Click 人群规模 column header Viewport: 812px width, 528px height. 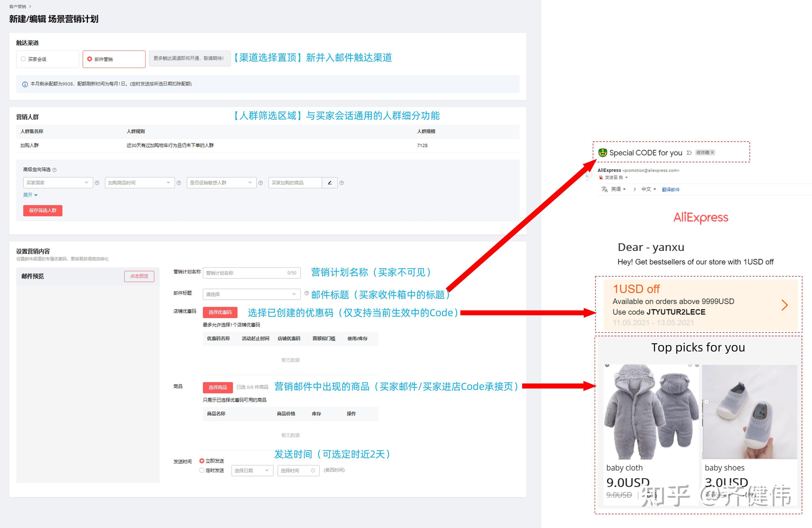pos(426,132)
